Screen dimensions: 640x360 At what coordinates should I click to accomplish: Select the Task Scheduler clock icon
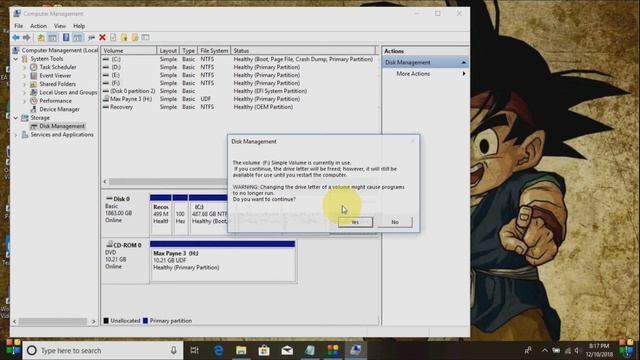coord(34,67)
